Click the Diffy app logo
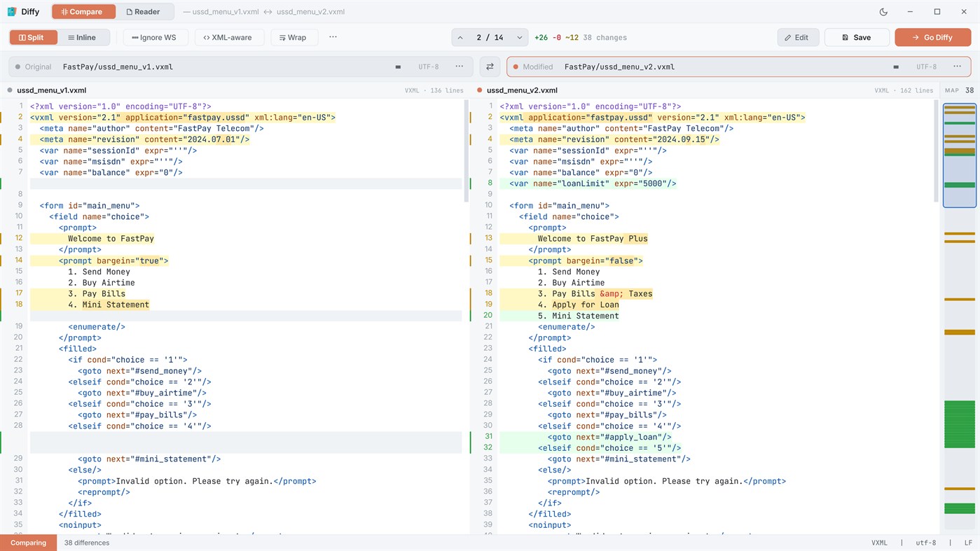 pos(12,12)
